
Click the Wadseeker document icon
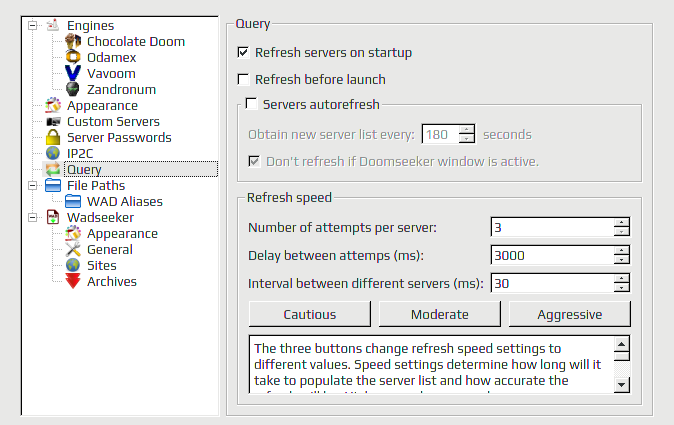pos(53,217)
